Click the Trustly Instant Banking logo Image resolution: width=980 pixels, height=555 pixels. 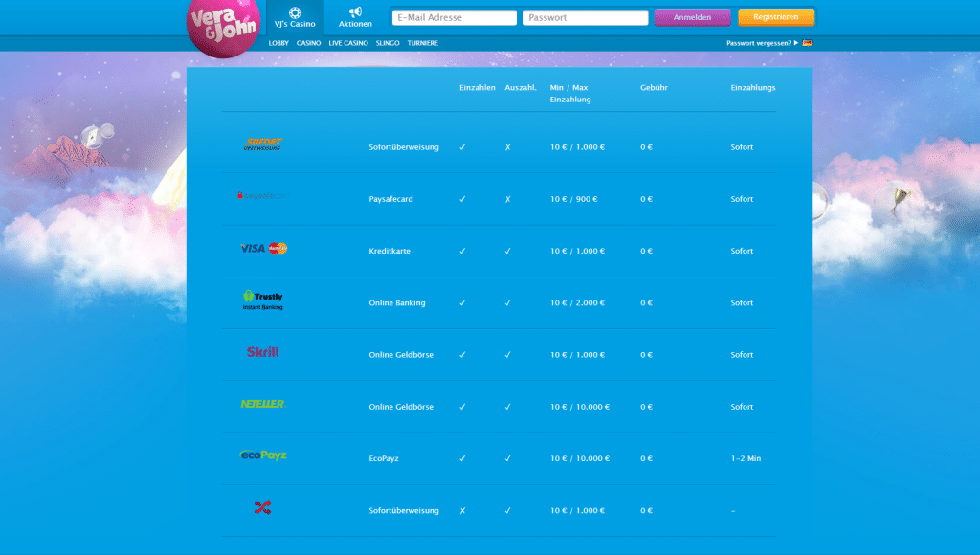pyautogui.click(x=262, y=300)
